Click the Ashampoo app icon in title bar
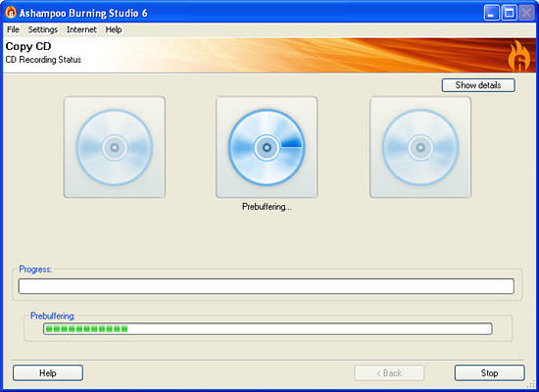539x392 pixels. (x=11, y=13)
